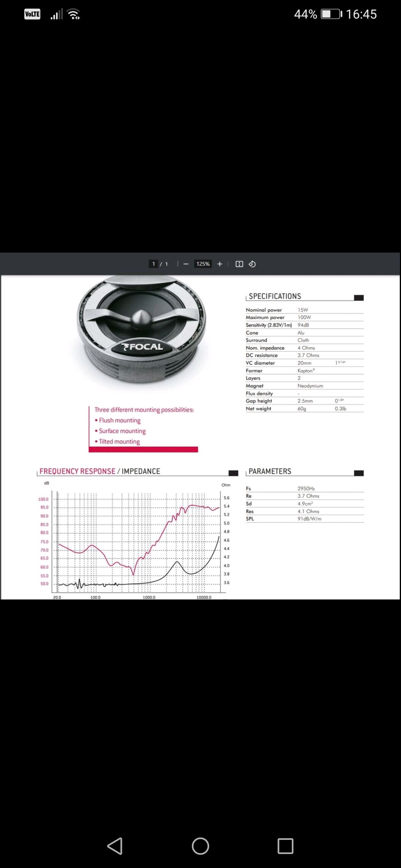Select the '91dB/W/m' SPL value
Screen dimensions: 401x868
point(309,519)
